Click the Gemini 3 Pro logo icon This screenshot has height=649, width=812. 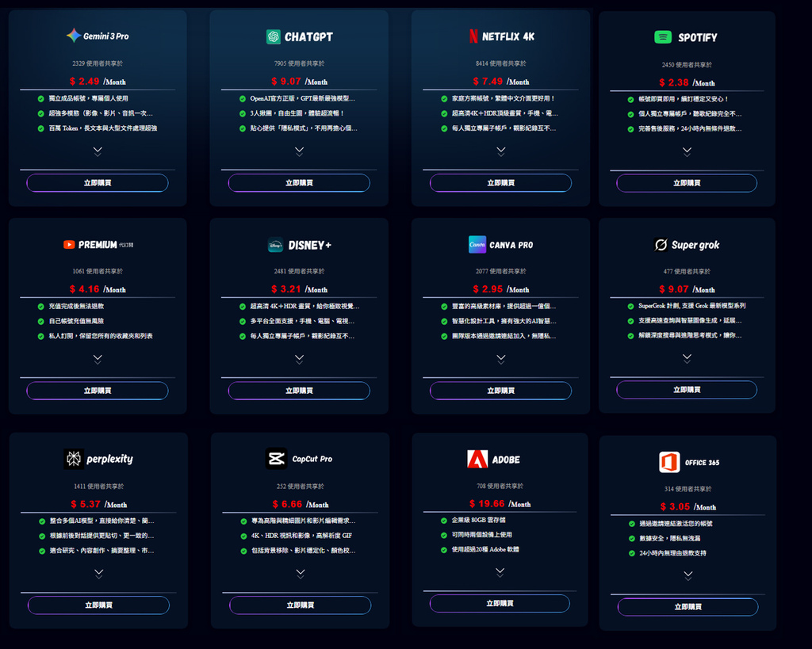coord(74,34)
